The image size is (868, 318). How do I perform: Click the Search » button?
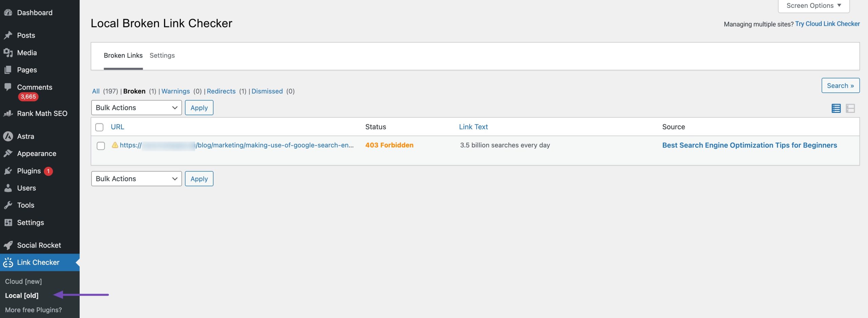pyautogui.click(x=840, y=85)
